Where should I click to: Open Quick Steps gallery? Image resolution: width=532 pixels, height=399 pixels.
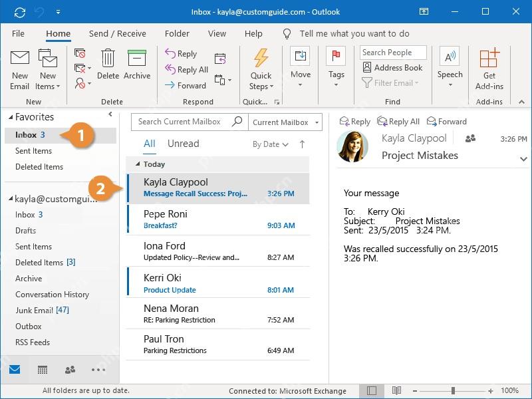point(261,70)
